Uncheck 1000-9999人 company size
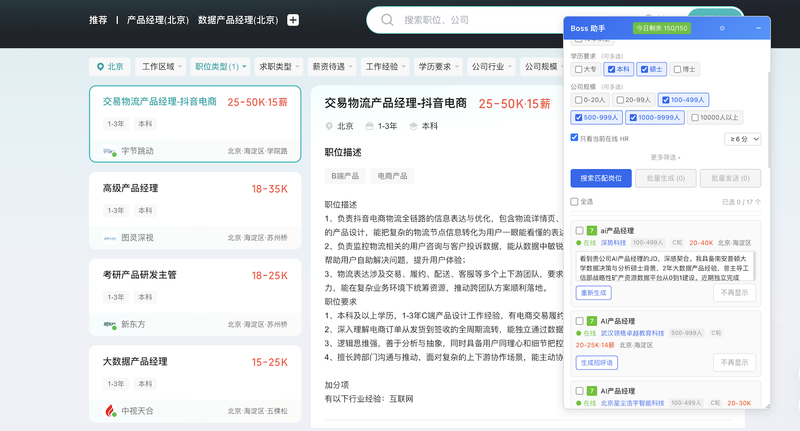 click(633, 117)
